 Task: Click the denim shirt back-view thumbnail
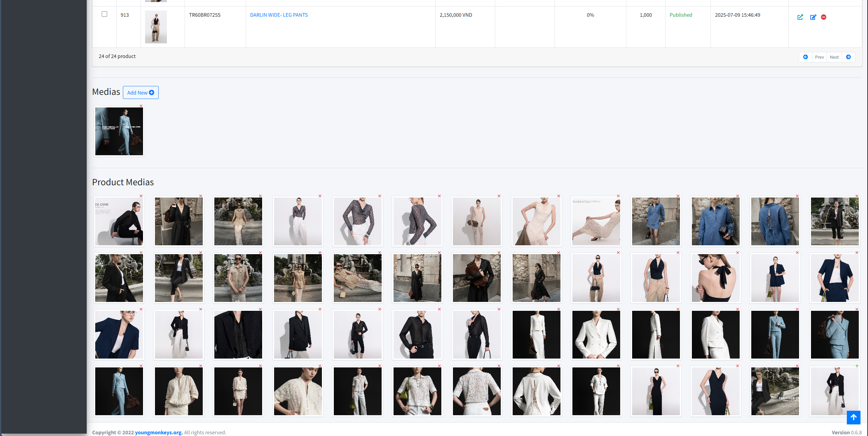click(x=775, y=221)
